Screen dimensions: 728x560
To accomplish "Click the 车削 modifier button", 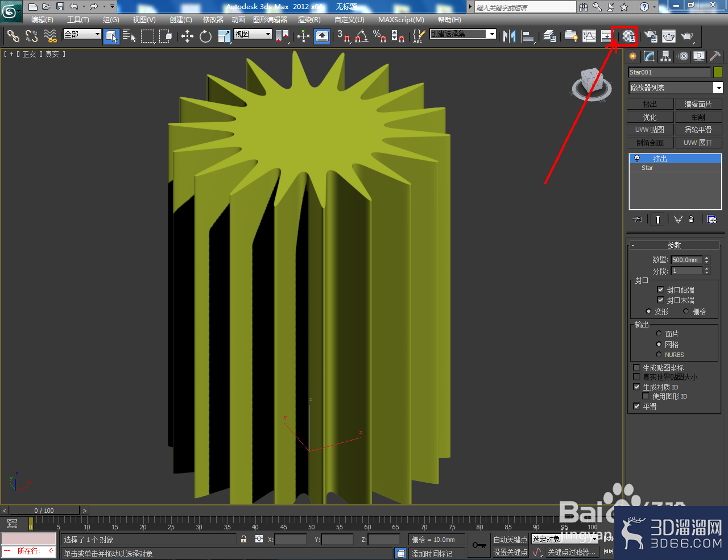I will [x=698, y=117].
